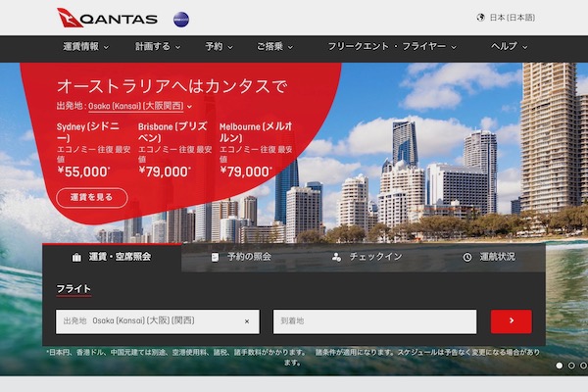Open the フリークエント・フライヤー menu

[x=392, y=46]
